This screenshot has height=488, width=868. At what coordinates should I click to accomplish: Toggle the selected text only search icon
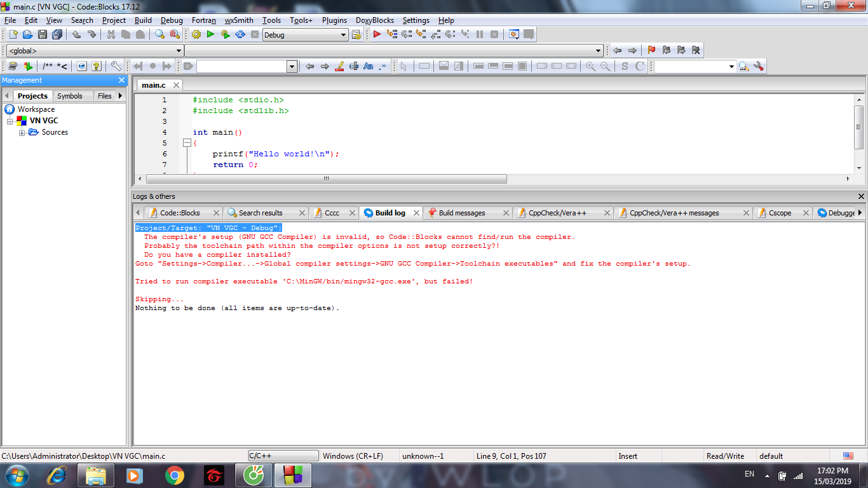(353, 66)
